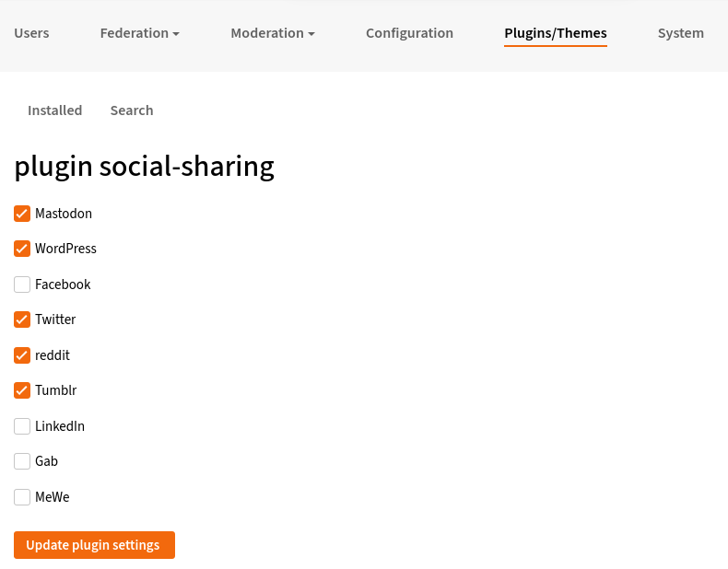Click Update plugin settings button
Screen dimensions: 728x569
[94, 545]
